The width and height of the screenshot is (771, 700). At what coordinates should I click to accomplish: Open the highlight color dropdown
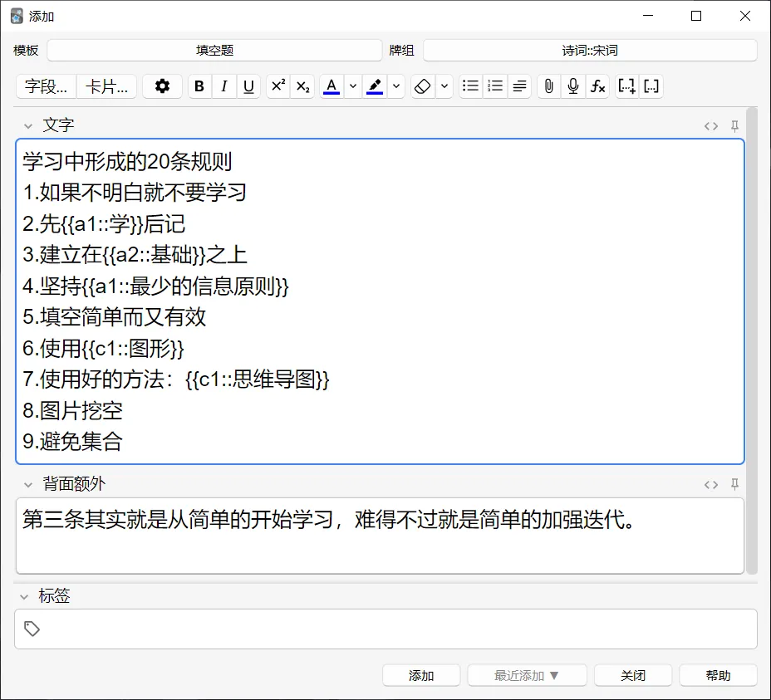tap(395, 86)
